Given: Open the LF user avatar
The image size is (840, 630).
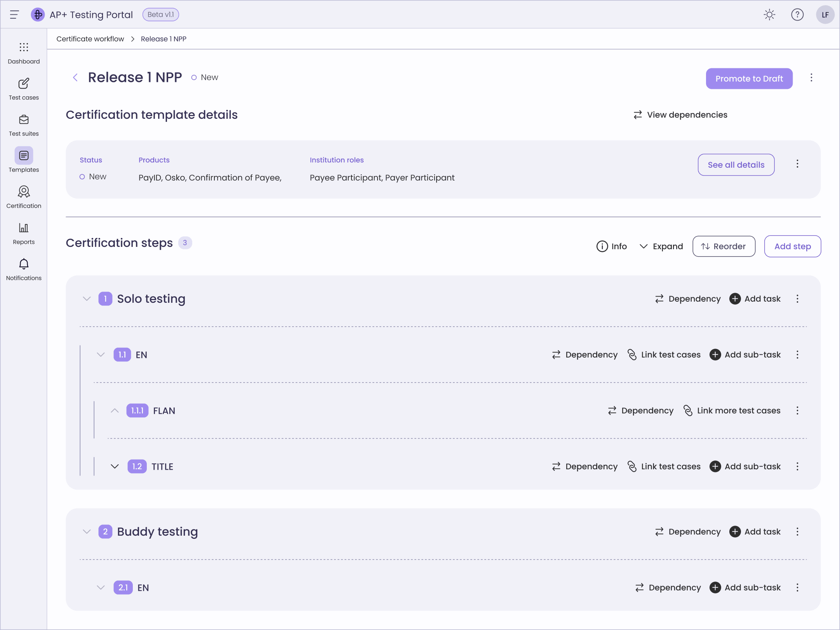Looking at the screenshot, I should pyautogui.click(x=825, y=15).
